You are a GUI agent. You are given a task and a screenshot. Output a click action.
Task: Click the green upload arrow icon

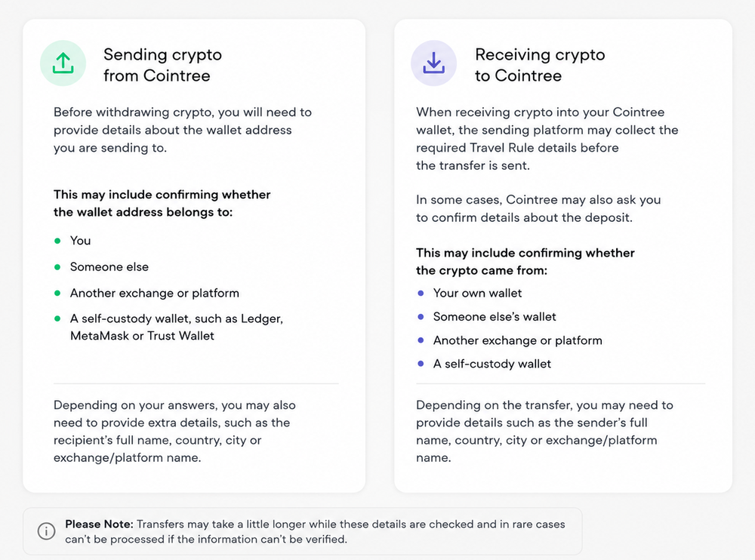[x=63, y=63]
